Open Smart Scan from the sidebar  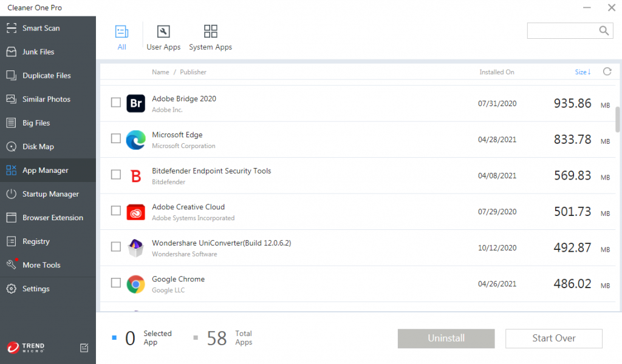(x=47, y=28)
